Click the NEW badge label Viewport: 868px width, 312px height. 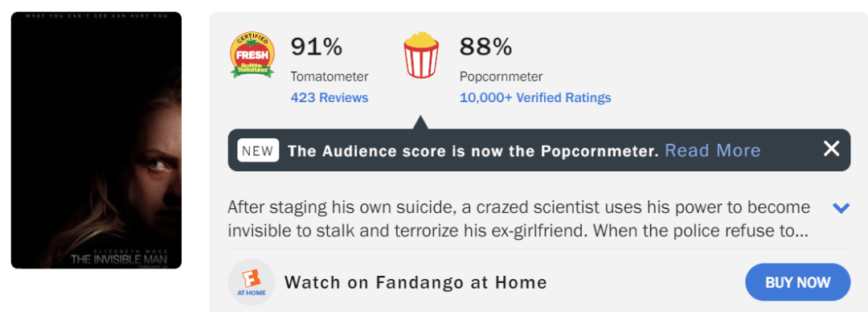click(x=258, y=150)
